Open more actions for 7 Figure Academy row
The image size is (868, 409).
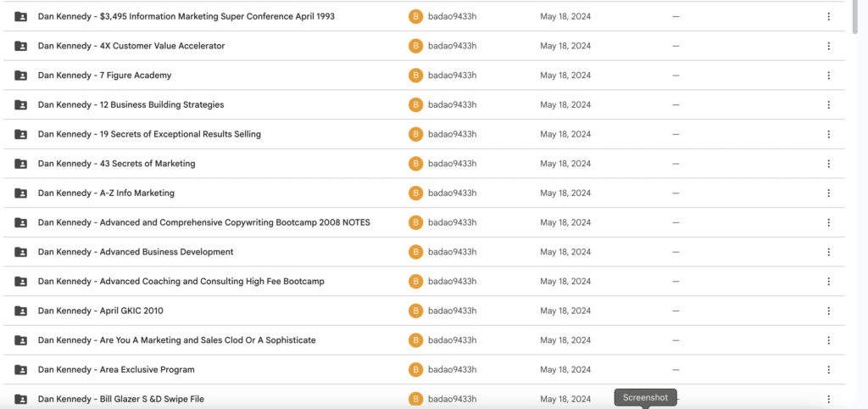click(828, 76)
